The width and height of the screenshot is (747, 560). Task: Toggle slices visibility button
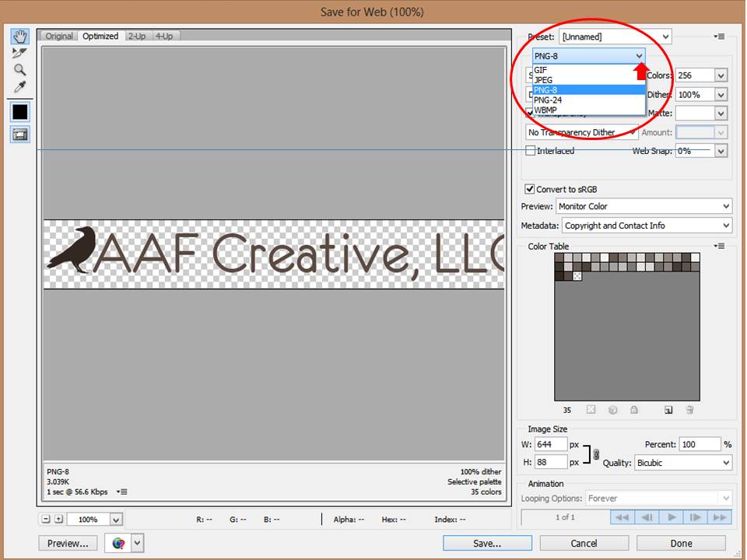point(20,135)
